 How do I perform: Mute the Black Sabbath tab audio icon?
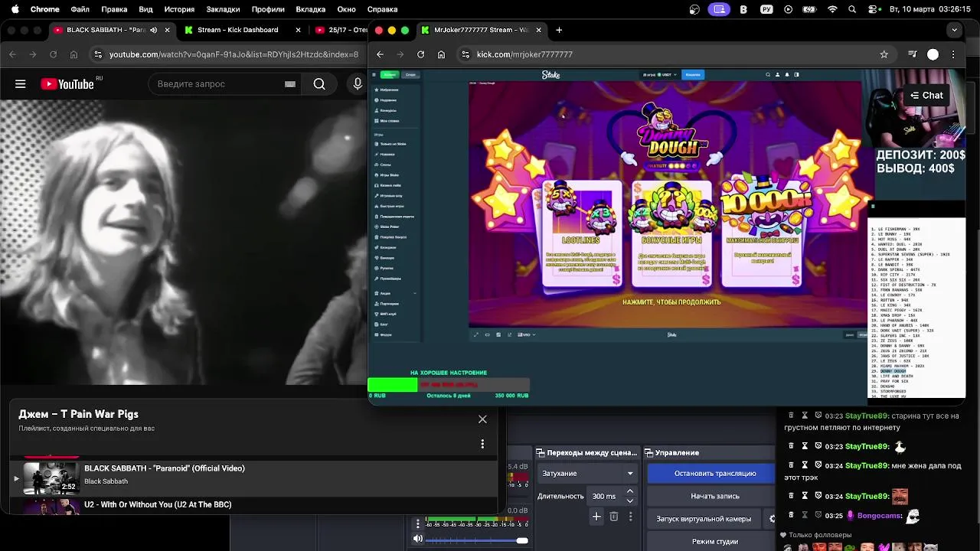(154, 30)
